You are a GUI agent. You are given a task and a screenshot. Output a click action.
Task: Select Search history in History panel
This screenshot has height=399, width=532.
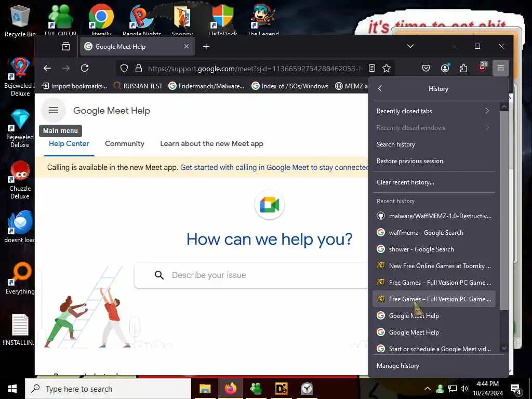click(434, 144)
